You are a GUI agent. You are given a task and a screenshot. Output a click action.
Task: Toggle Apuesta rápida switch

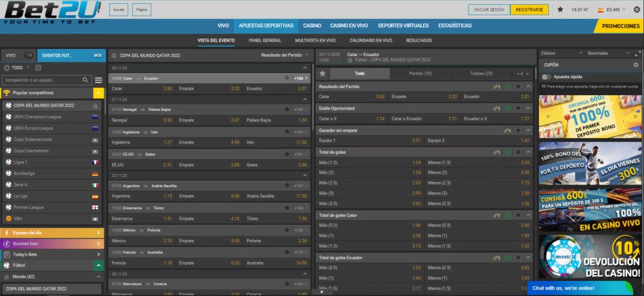point(546,77)
